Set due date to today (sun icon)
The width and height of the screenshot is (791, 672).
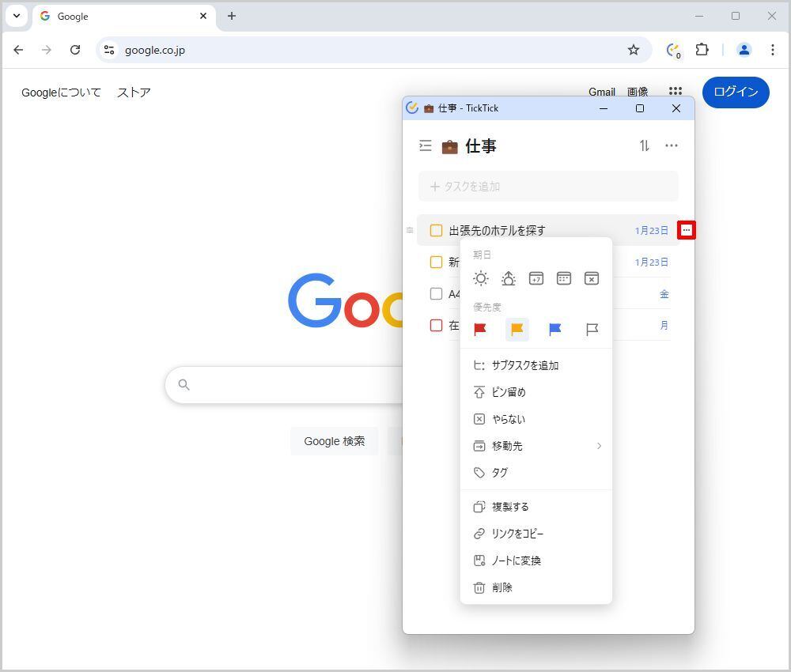tap(481, 278)
